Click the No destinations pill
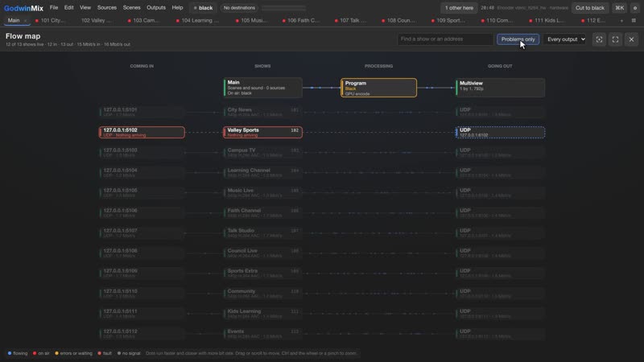The image size is (644, 362). click(x=239, y=8)
